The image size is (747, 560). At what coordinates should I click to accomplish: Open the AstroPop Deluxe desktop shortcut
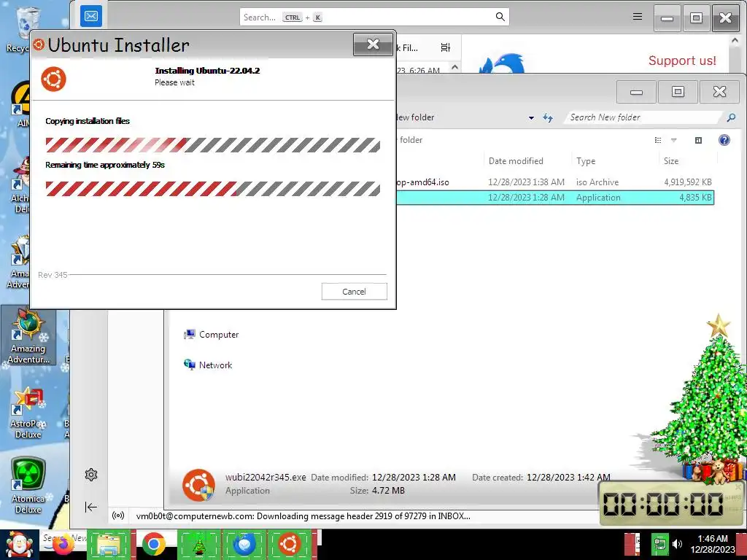coord(28,413)
